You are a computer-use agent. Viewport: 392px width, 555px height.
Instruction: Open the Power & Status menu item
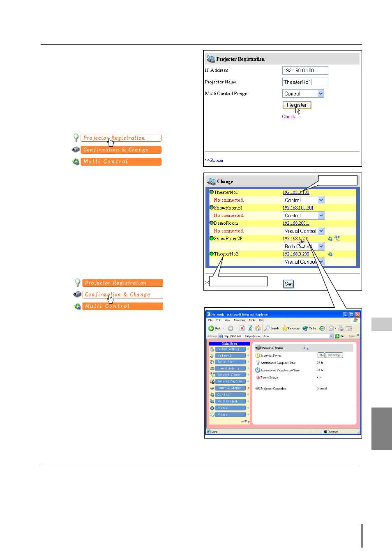point(230,388)
